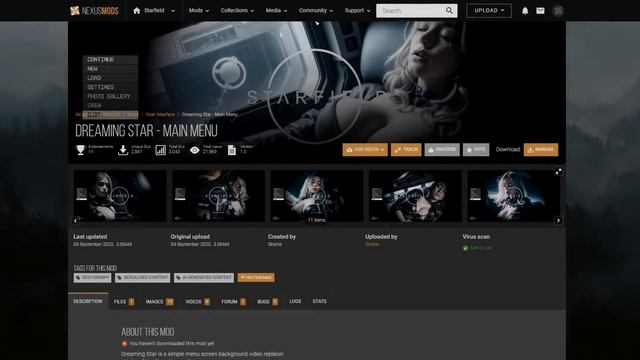The width and height of the screenshot is (640, 360).
Task: Expand the Community menu
Action: pos(316,11)
